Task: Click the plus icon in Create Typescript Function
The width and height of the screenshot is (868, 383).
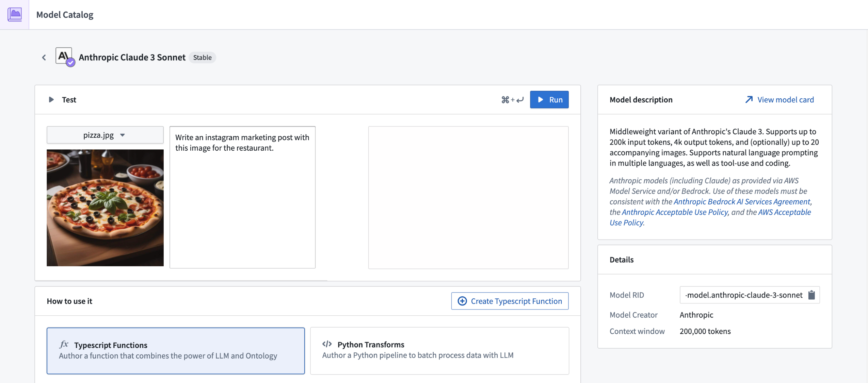Action: point(462,301)
